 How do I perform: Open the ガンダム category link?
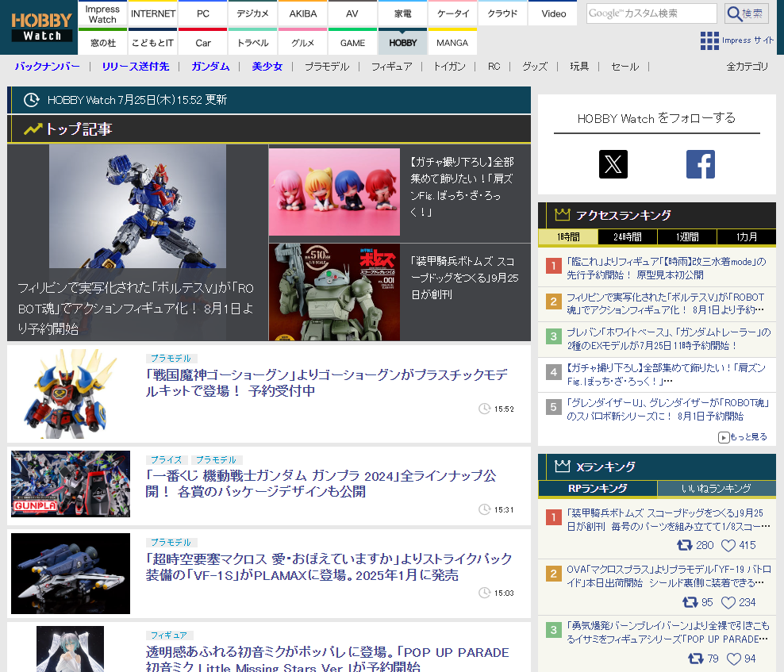tap(210, 67)
